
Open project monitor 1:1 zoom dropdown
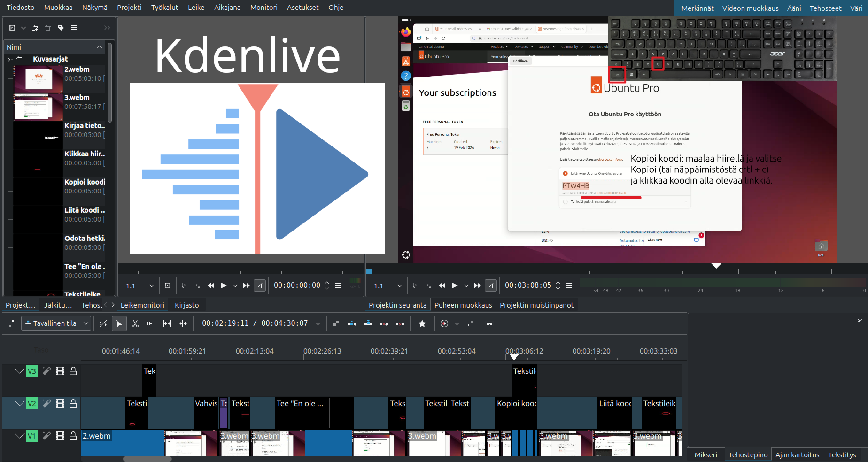[388, 285]
